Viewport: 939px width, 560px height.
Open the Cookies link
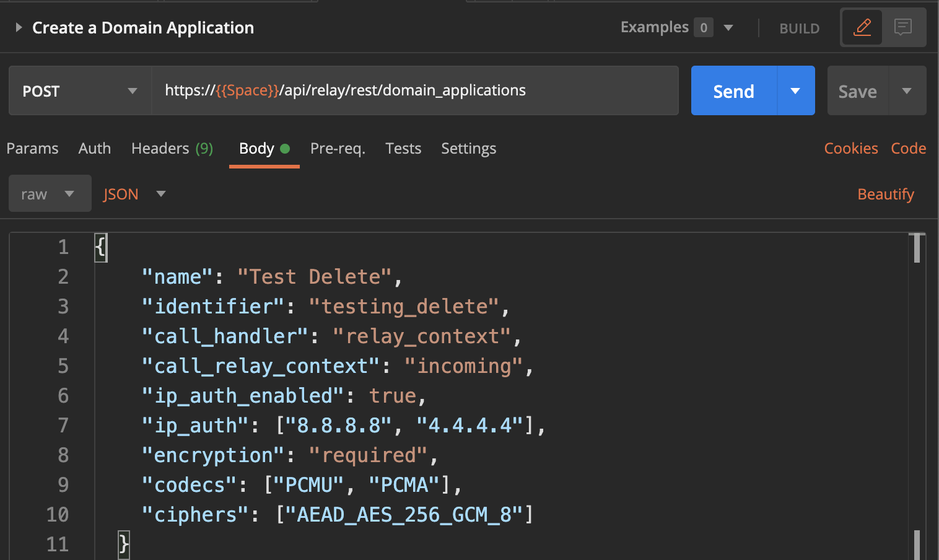tap(850, 149)
